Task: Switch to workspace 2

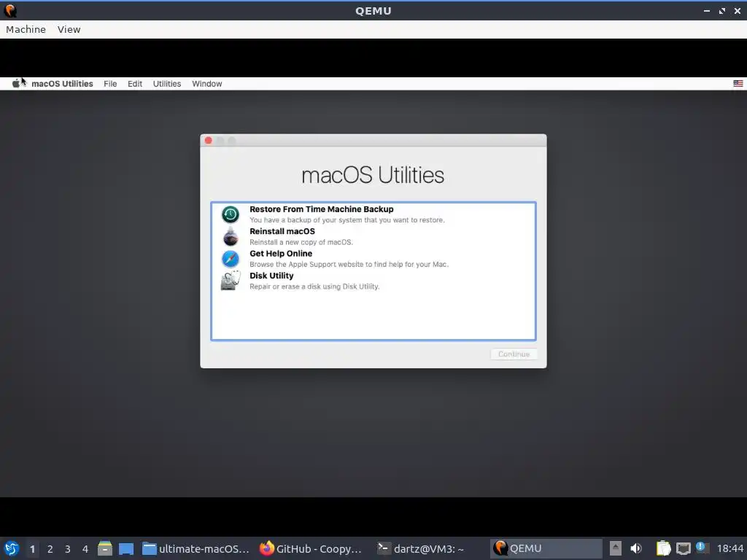Action: pyautogui.click(x=50, y=548)
